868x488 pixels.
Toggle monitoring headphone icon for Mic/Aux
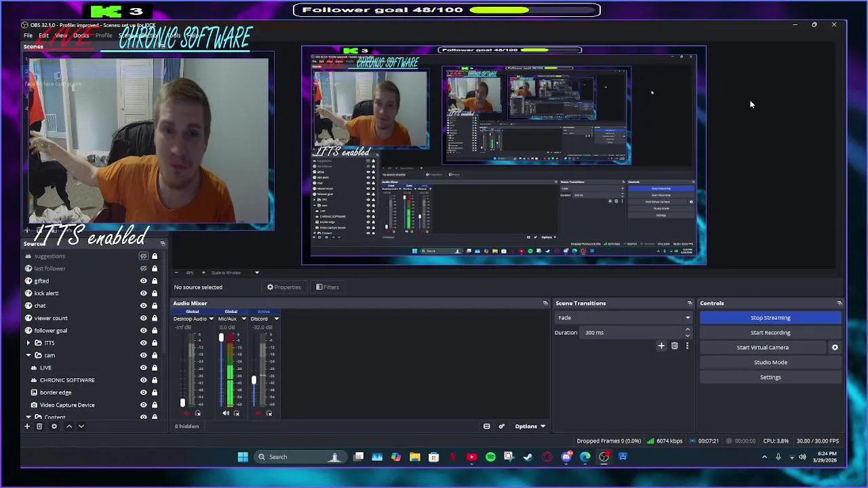click(236, 413)
